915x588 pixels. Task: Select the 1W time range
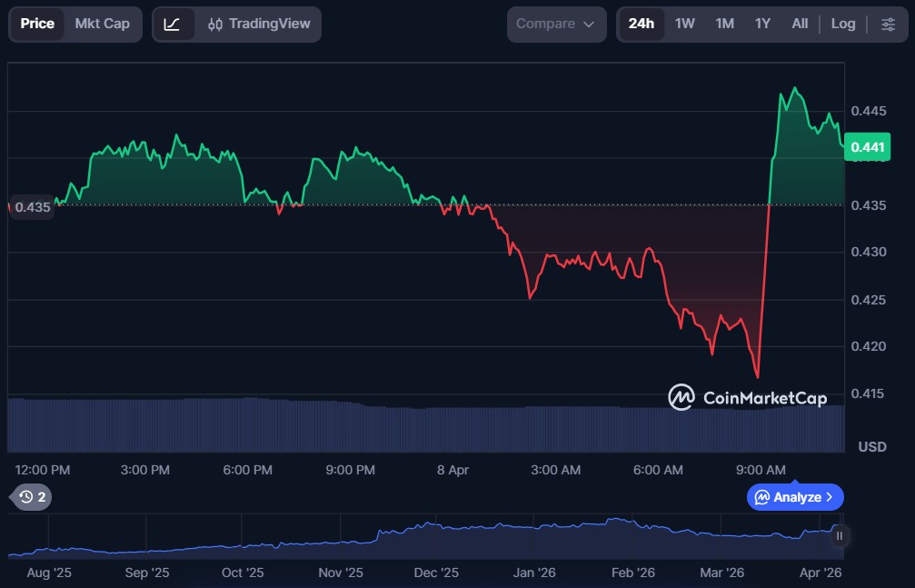point(684,24)
